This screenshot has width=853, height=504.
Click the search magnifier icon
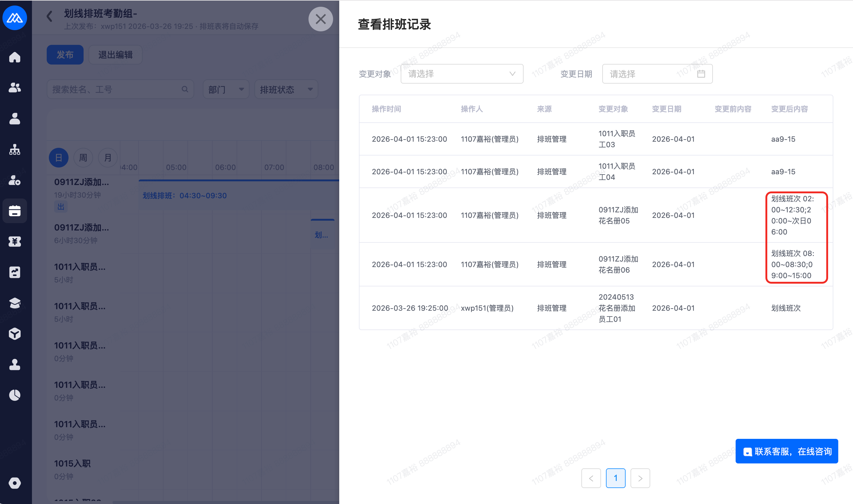click(185, 89)
